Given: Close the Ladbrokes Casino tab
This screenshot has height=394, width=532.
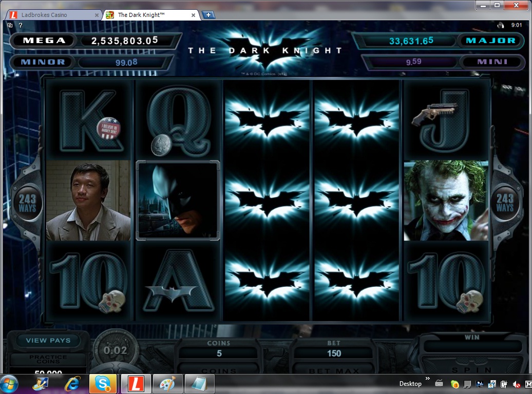Looking at the screenshot, I should (x=97, y=15).
